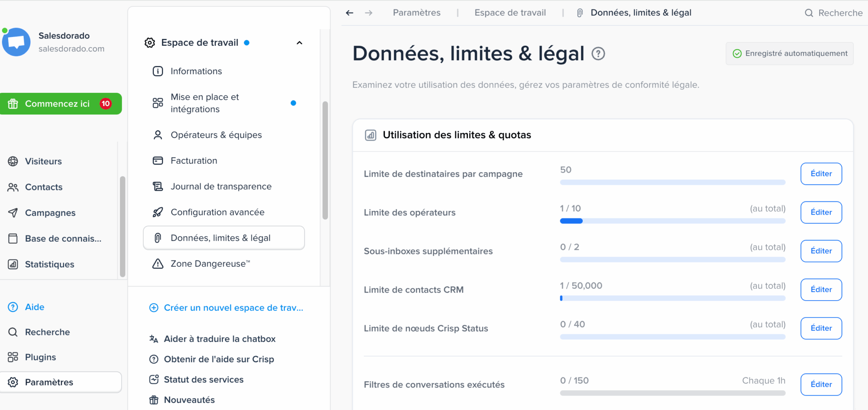Image resolution: width=868 pixels, height=410 pixels.
Task: Edit Filtres de conversations exécutés
Action: [x=821, y=385]
